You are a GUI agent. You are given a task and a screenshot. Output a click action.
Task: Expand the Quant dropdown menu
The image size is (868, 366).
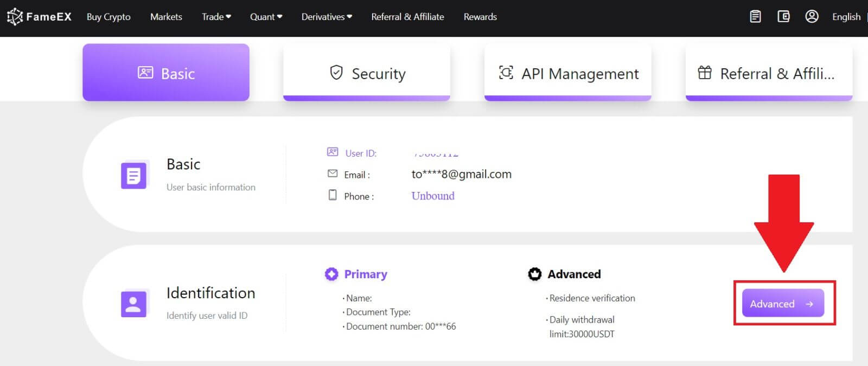click(266, 17)
